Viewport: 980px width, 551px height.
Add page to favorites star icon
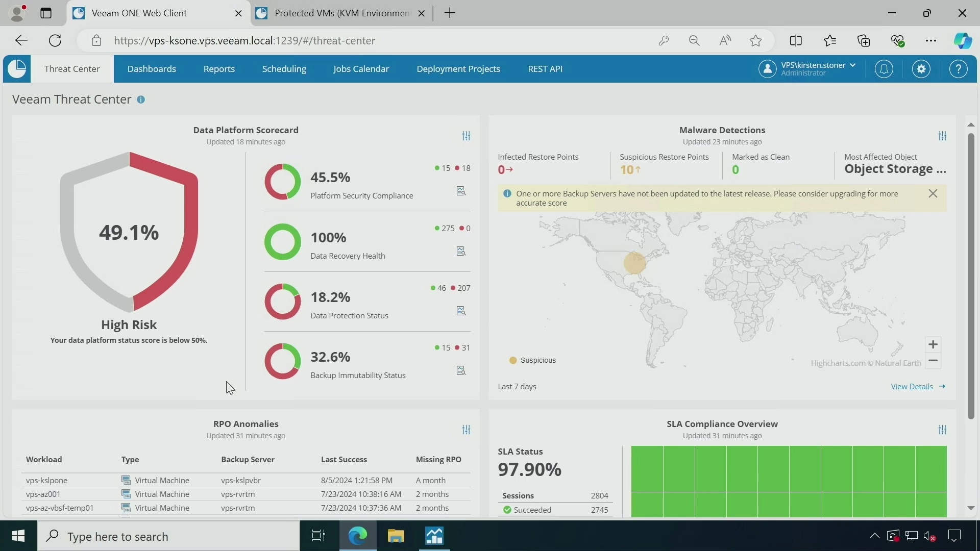(756, 41)
